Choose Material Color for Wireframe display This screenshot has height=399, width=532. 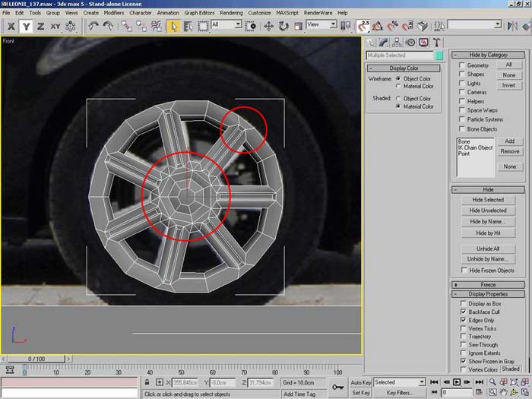tap(398, 87)
